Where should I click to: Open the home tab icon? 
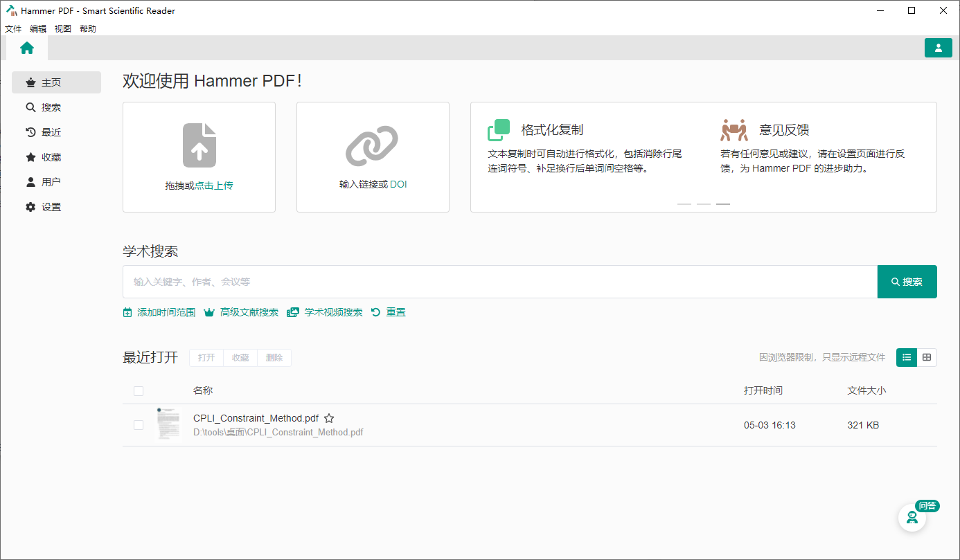point(27,48)
